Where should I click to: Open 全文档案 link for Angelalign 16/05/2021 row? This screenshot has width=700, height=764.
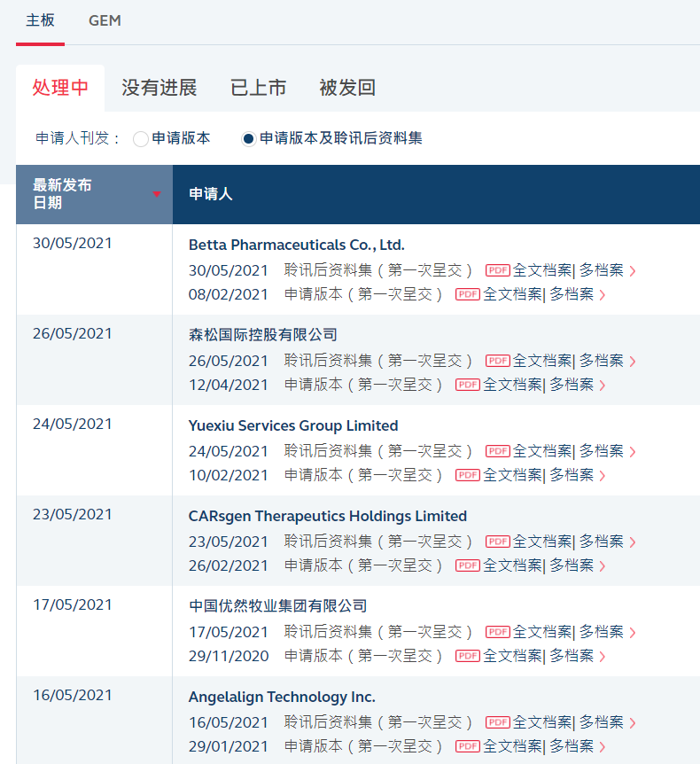click(x=542, y=722)
